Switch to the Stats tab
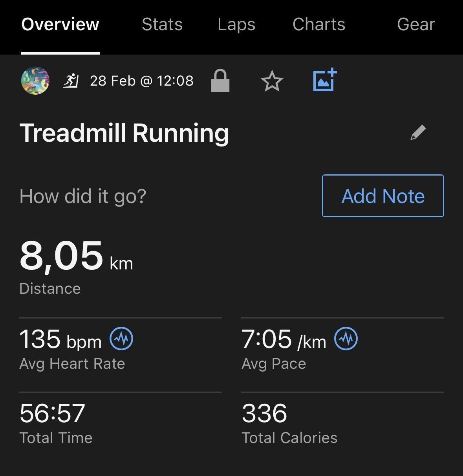The height and width of the screenshot is (476, 463). 162,24
